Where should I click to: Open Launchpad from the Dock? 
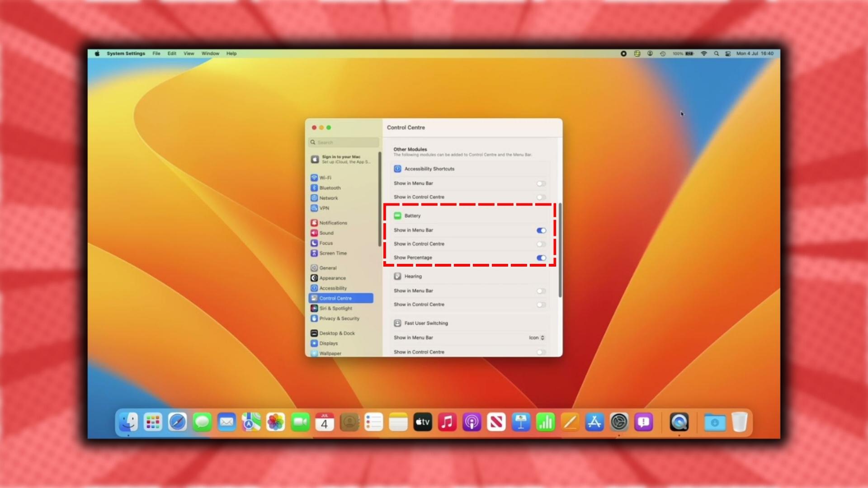coord(153,422)
